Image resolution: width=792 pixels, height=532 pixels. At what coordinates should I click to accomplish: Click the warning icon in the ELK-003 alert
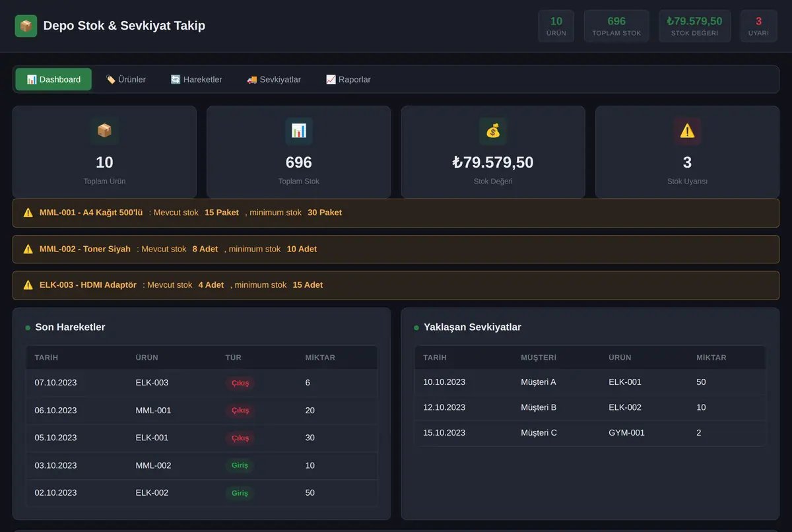pyautogui.click(x=28, y=284)
